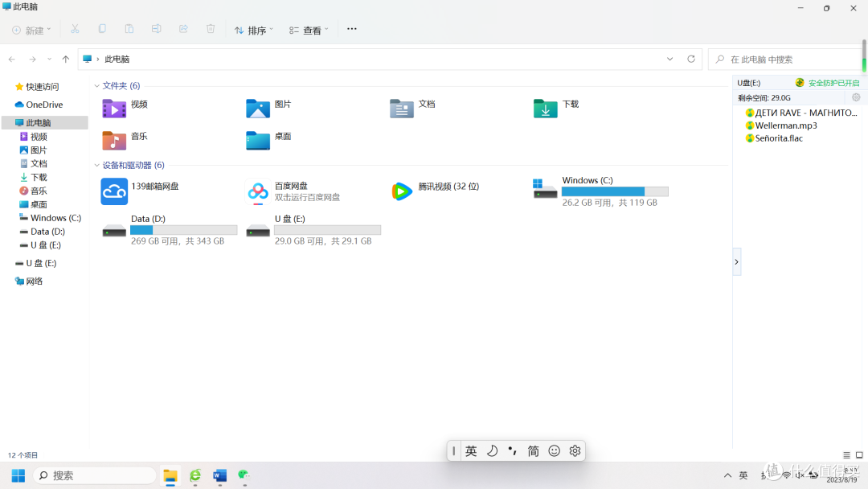Screen dimensions: 868x489
Task: Open the 新建 dropdown button
Action: click(x=31, y=30)
